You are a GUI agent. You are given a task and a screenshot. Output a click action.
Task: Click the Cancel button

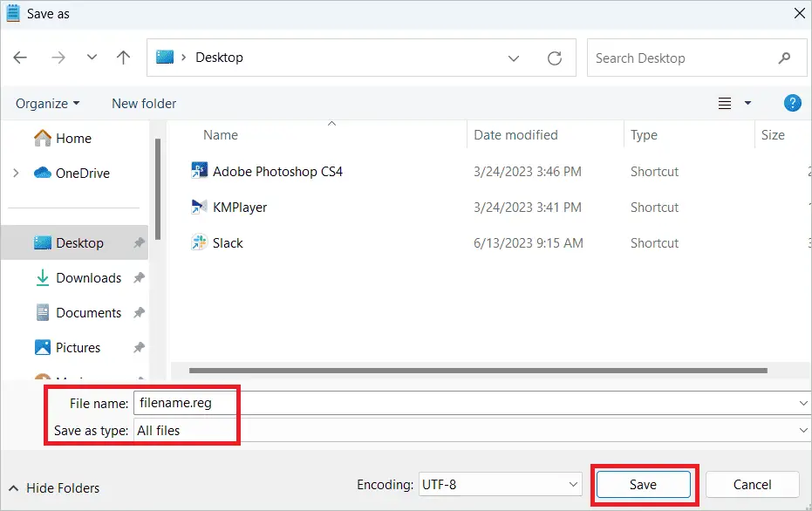[x=752, y=485]
